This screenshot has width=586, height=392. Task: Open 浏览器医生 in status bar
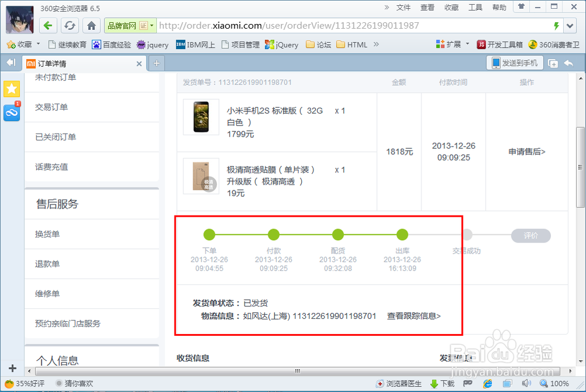(399, 384)
